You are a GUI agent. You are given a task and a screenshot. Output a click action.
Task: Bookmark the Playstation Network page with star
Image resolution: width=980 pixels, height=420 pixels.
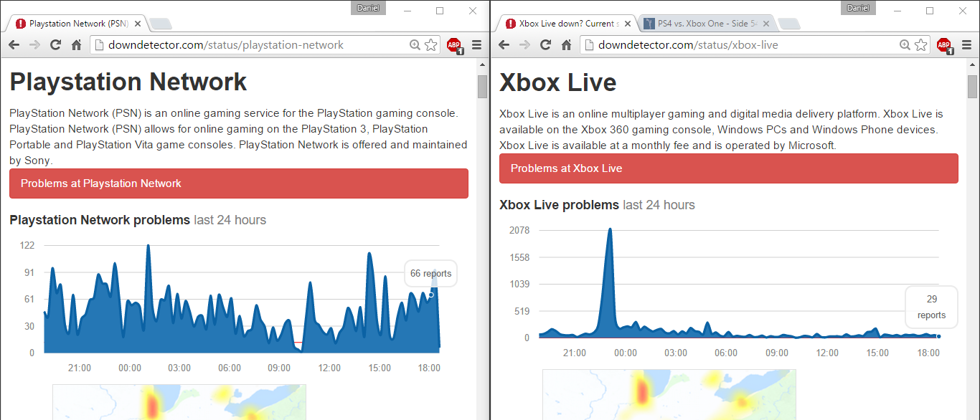click(x=430, y=45)
